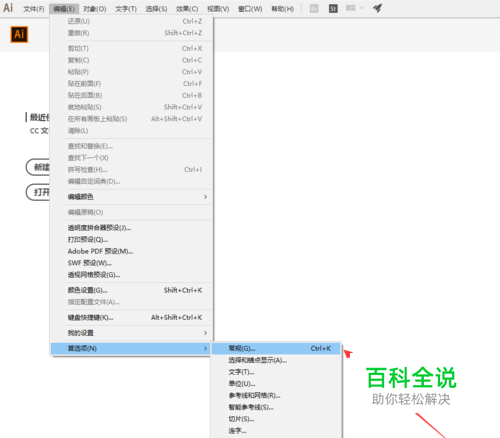Open the 选择(S) menu
The height and width of the screenshot is (438, 500).
(156, 9)
